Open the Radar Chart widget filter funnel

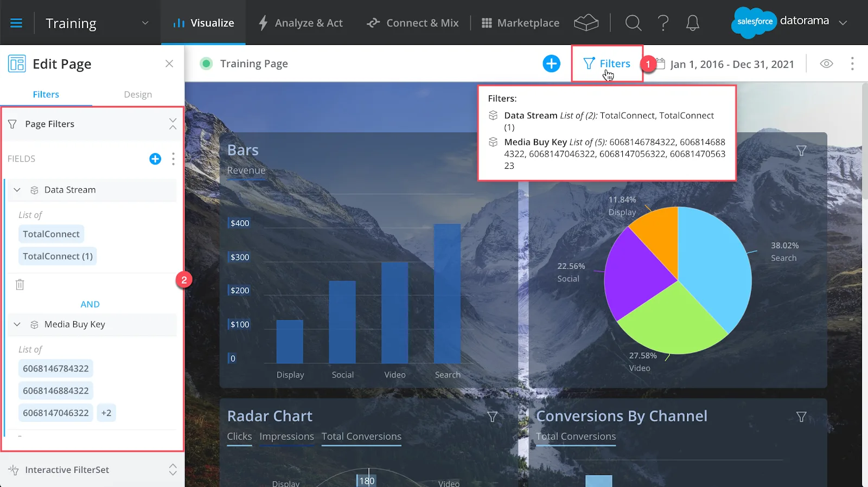(x=492, y=416)
